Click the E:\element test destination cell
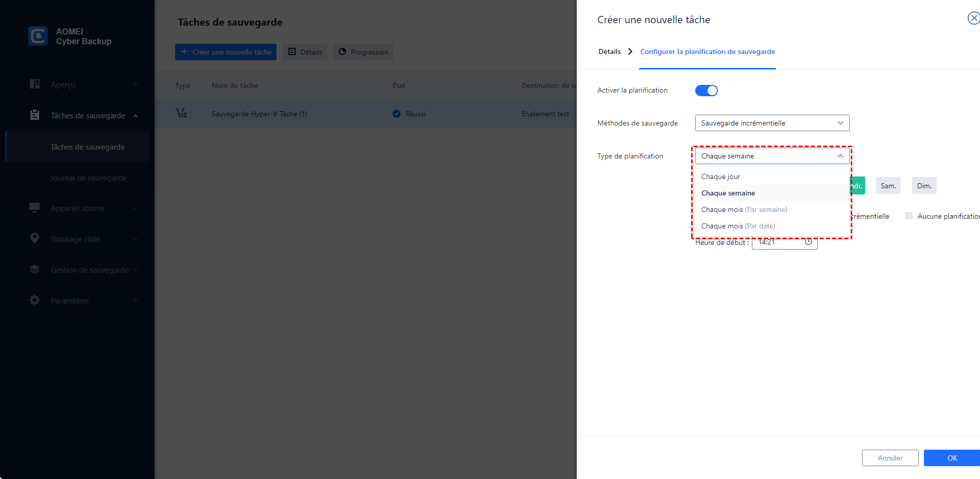Viewport: 980px width, 479px height. click(x=545, y=114)
